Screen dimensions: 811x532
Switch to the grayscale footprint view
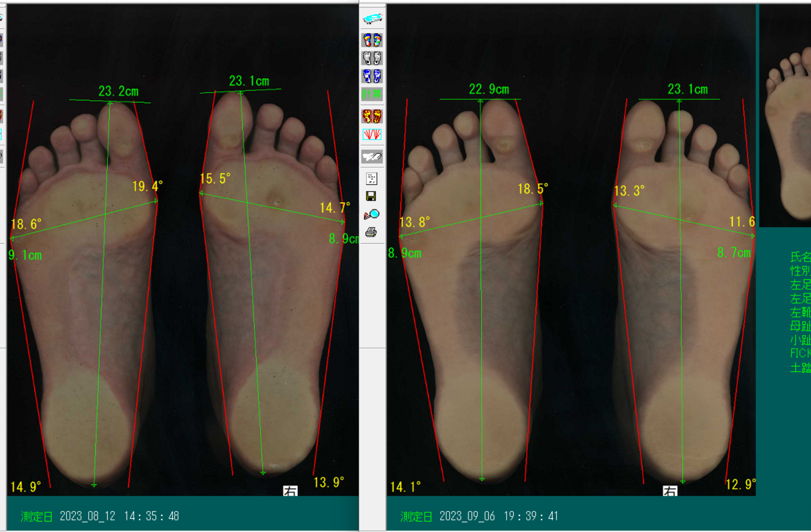[372, 58]
